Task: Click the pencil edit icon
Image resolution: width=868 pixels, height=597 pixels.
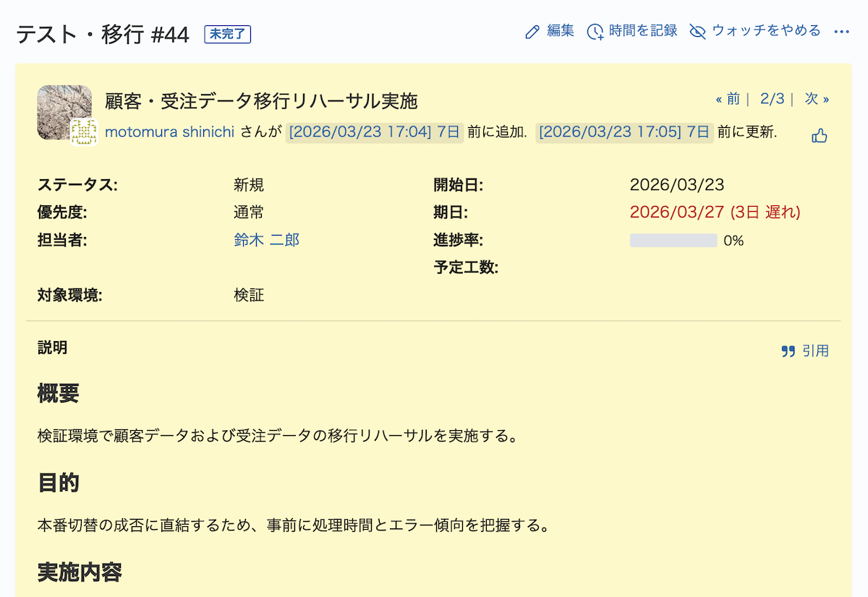Action: tap(532, 32)
